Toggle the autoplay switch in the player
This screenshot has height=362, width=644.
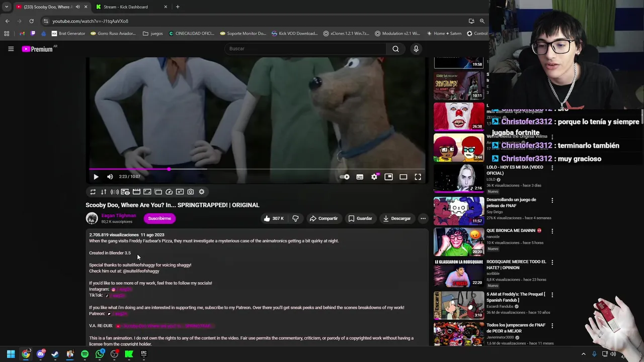(345, 176)
